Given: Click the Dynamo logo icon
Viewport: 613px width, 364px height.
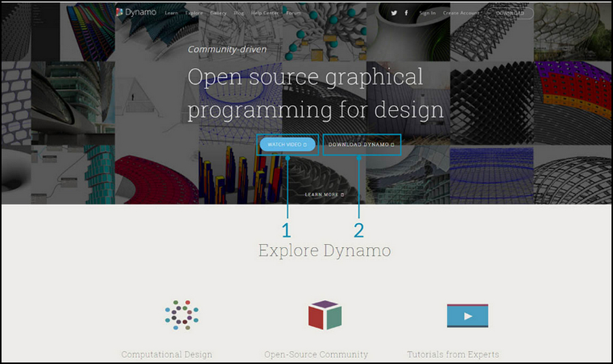Looking at the screenshot, I should [x=120, y=12].
